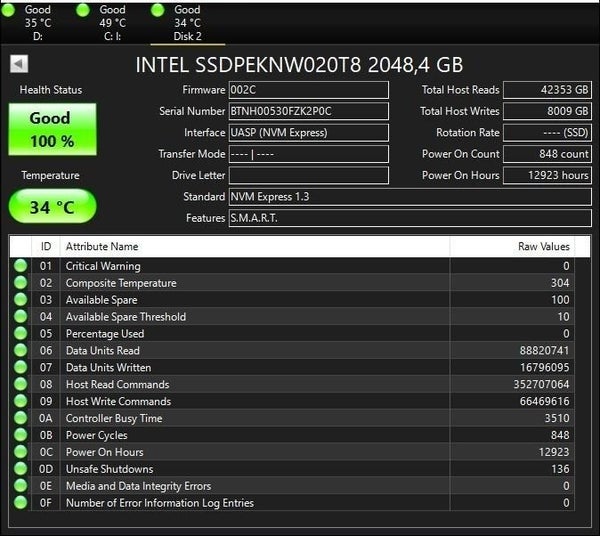600x536 pixels.
Task: Click the Power On Count value 848 count
Action: (x=547, y=154)
